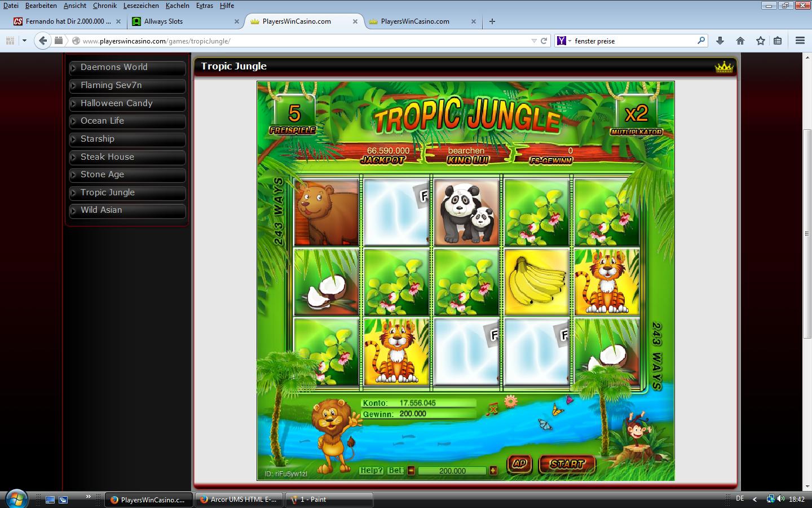Select Tropic Jungle in the game list
Image resolution: width=812 pixels, height=508 pixels.
127,192
